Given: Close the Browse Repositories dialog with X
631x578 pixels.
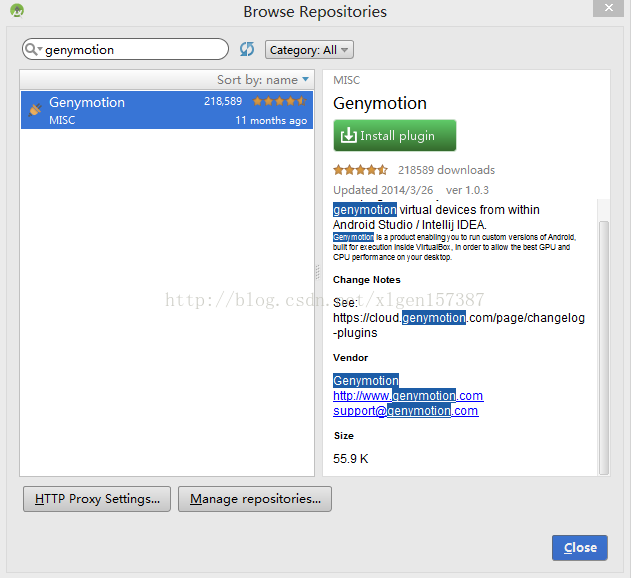Looking at the screenshot, I should point(608,8).
